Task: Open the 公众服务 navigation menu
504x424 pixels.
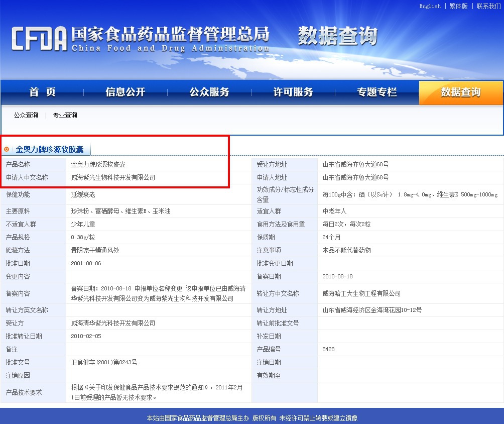Action: (x=209, y=92)
